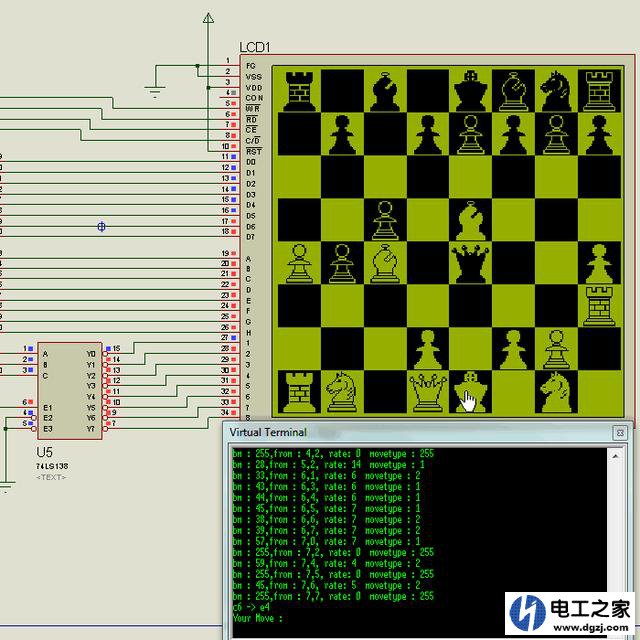Viewport: 640px width, 640px height.
Task: Select the blue origin marker on the schematic
Action: click(x=101, y=226)
